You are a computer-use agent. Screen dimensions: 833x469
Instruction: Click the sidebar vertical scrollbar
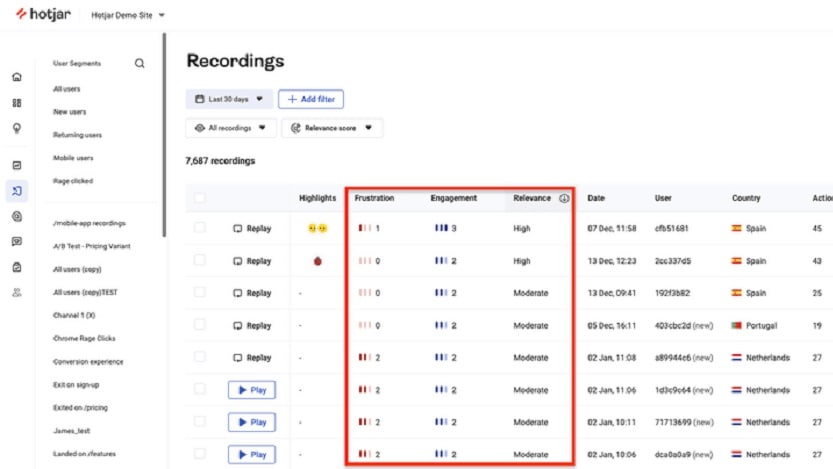pyautogui.click(x=164, y=135)
